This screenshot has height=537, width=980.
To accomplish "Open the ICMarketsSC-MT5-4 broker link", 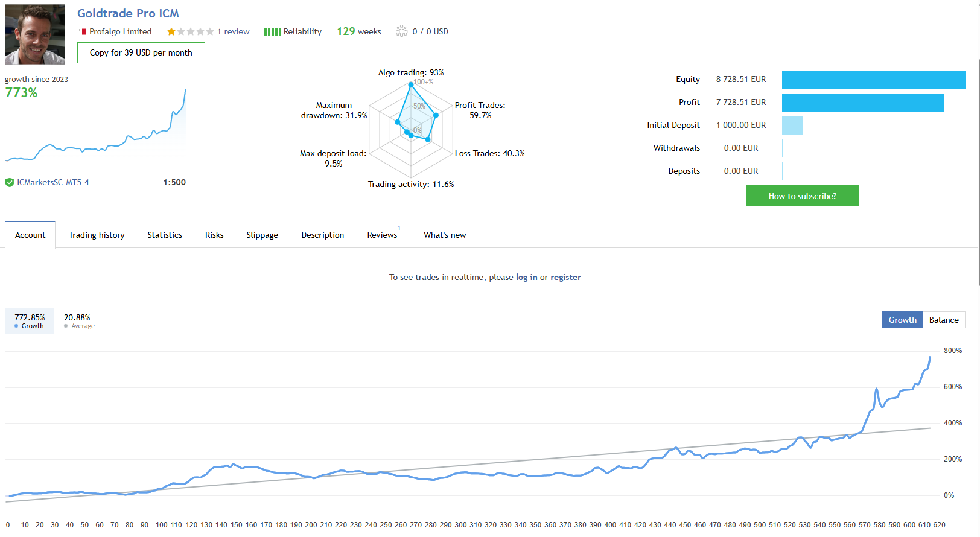I will [52, 182].
